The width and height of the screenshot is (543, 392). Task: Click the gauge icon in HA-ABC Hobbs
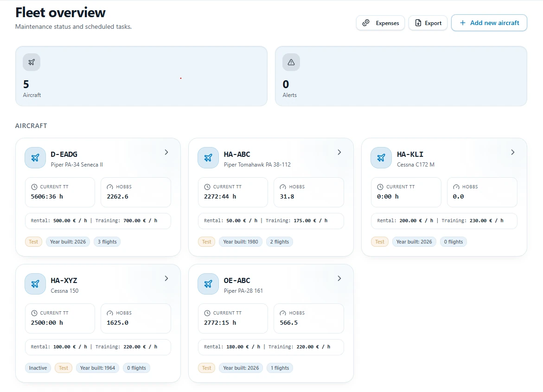pos(283,187)
